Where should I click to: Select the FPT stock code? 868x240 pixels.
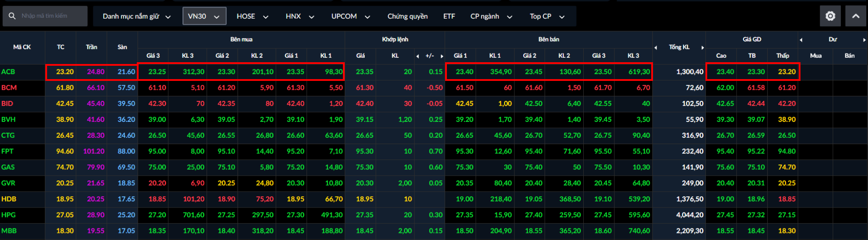(8, 151)
